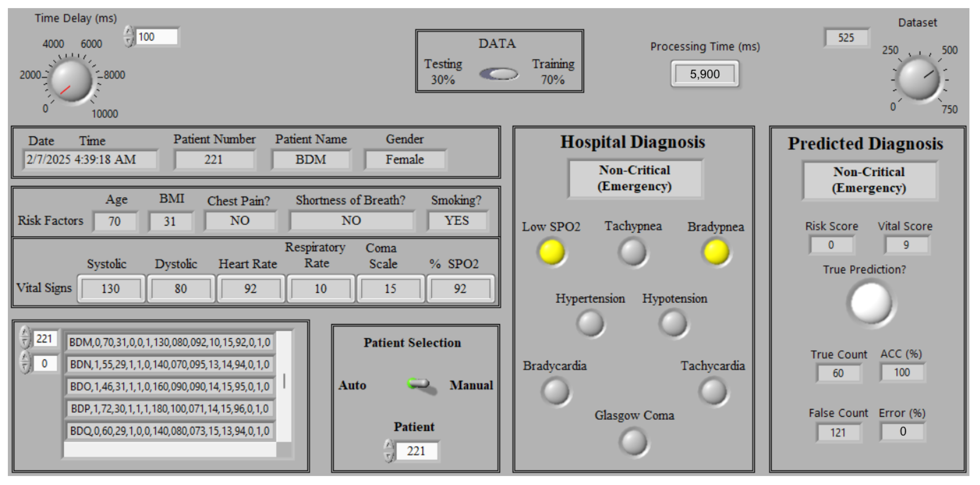The width and height of the screenshot is (980, 485).
Task: Click the Time Delay stepper arrows
Action: (x=129, y=36)
